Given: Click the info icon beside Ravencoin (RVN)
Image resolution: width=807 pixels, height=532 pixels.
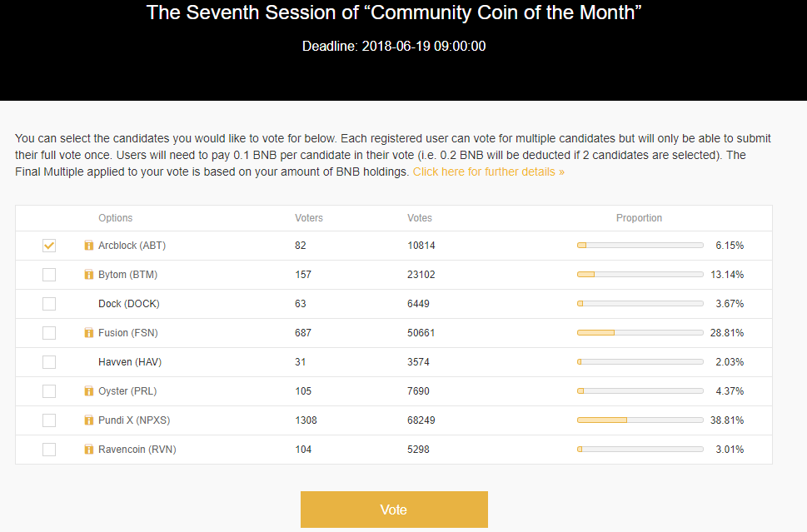Looking at the screenshot, I should click(89, 450).
